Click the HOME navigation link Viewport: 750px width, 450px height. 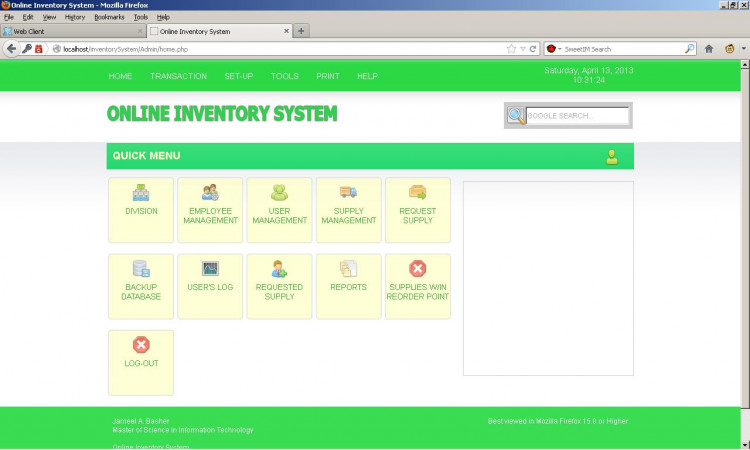tap(120, 76)
